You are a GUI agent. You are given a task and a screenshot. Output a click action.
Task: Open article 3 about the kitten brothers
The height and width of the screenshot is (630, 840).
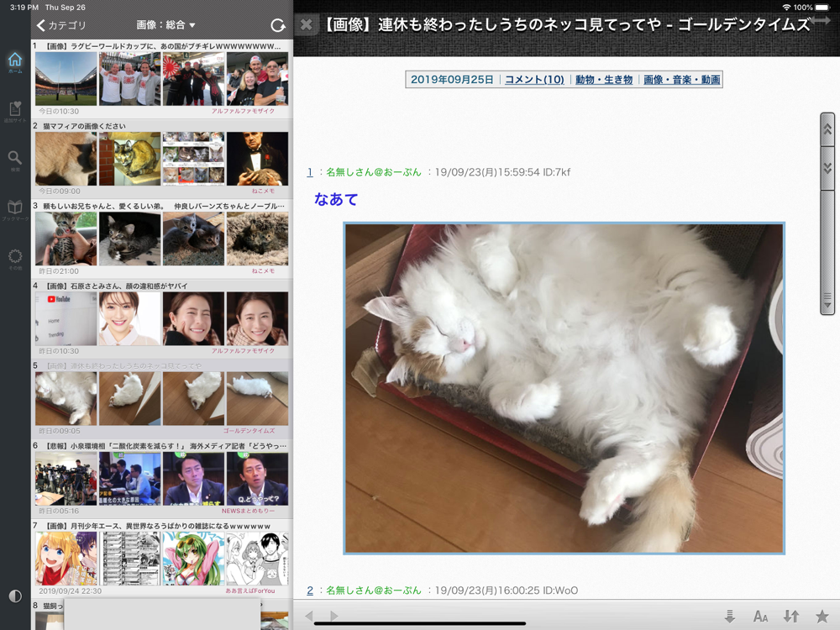coord(164,206)
